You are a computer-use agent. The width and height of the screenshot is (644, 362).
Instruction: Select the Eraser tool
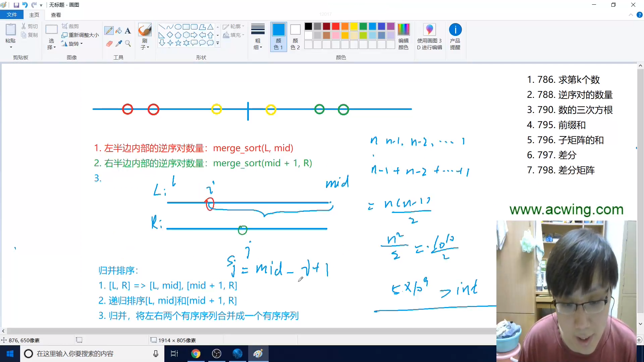[x=109, y=43]
